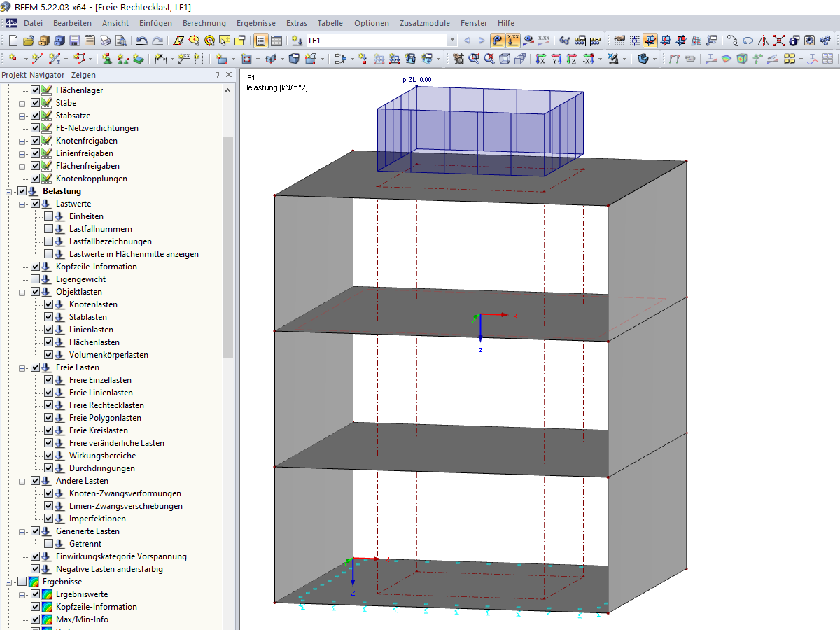
Task: Open file with folder icon
Action: pyautogui.click(x=29, y=41)
